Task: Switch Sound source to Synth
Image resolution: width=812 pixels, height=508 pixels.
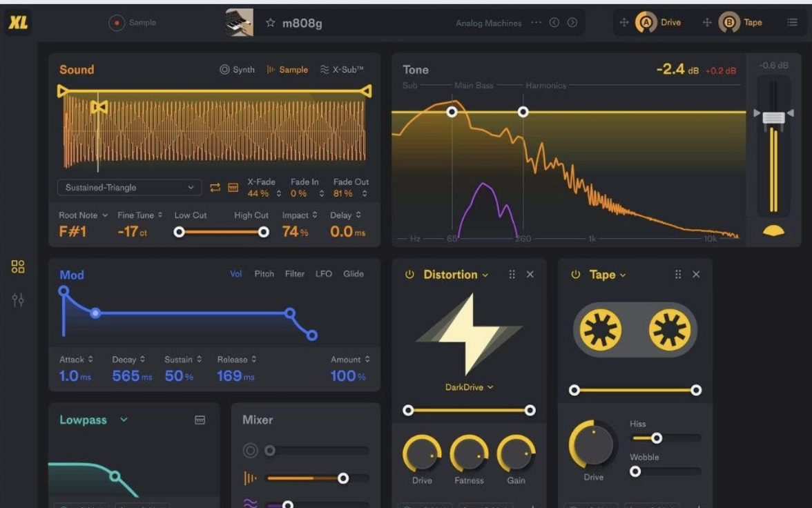Action: (x=238, y=70)
